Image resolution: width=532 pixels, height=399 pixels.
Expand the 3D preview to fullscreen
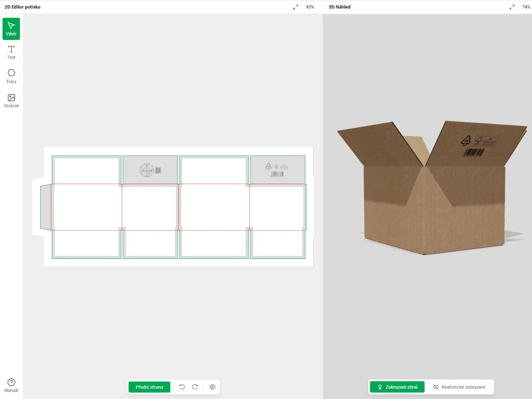point(512,7)
